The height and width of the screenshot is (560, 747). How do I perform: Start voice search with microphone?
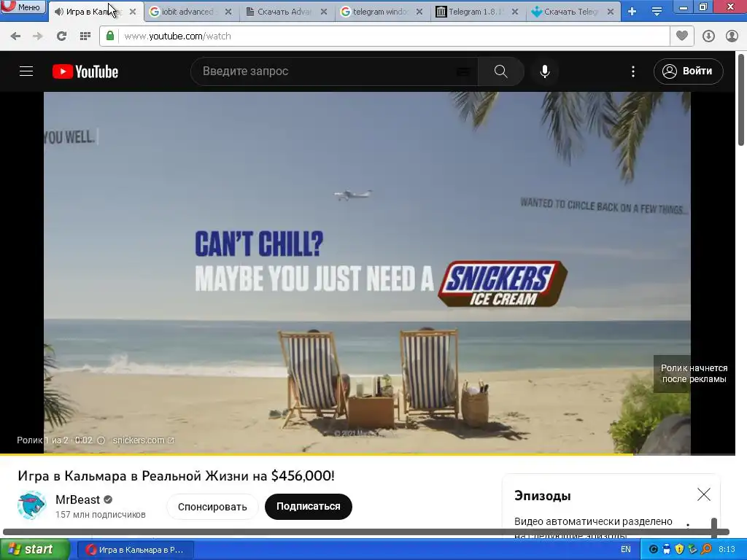pyautogui.click(x=545, y=71)
